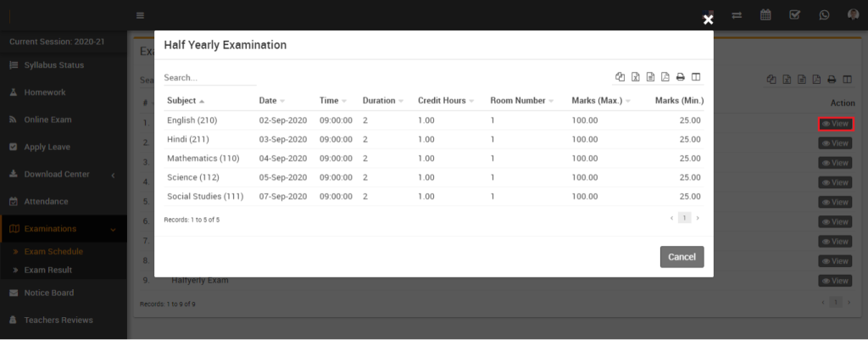Open the calendar icon in the top bar
The image size is (868, 340).
point(765,14)
